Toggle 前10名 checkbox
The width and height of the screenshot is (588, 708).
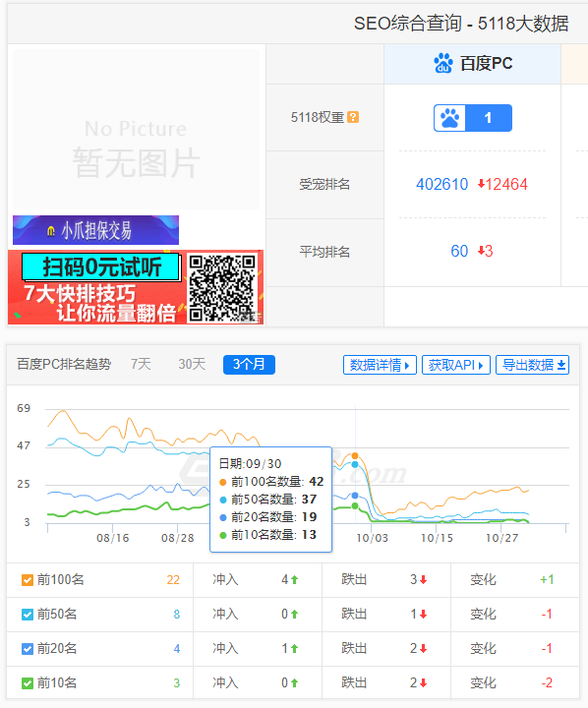pos(28,683)
